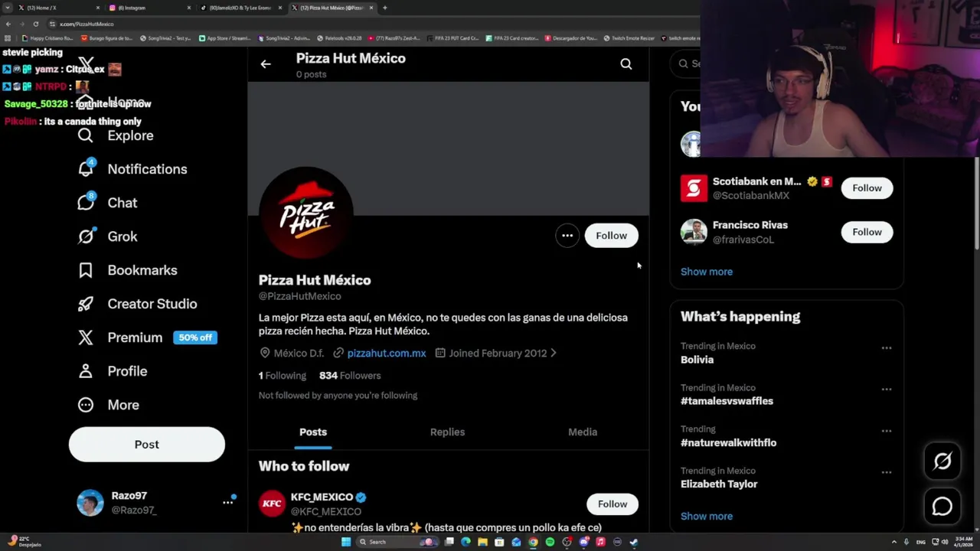This screenshot has height=551, width=980.
Task: Click Show more under What's happening
Action: coord(707,517)
